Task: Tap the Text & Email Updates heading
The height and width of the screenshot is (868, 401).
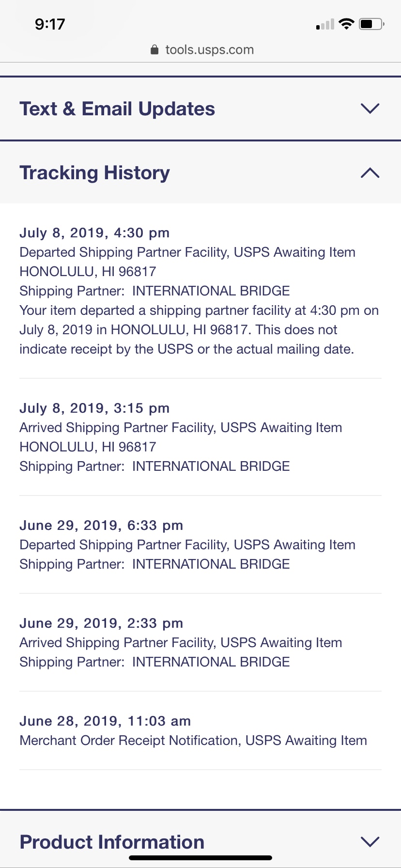Action: point(117,109)
